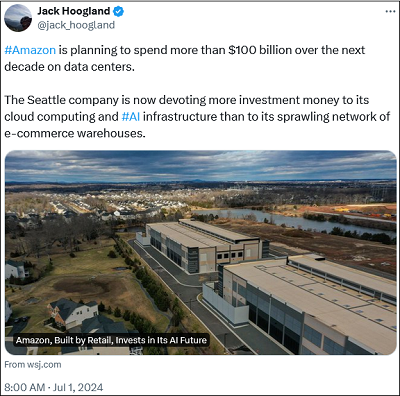Click the 8:00 AM post timestamp
Image resolution: width=400 pixels, height=396 pixels.
(x=24, y=387)
